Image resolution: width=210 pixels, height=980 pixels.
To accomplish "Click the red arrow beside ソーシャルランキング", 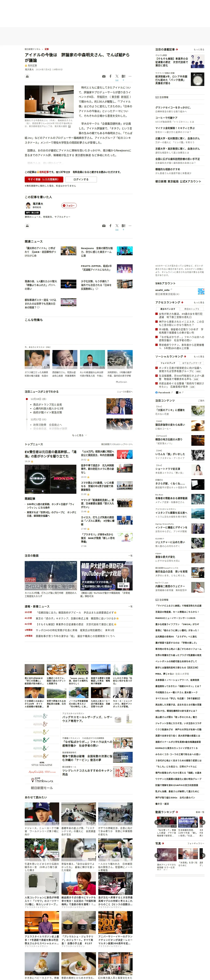I will pos(185,356).
